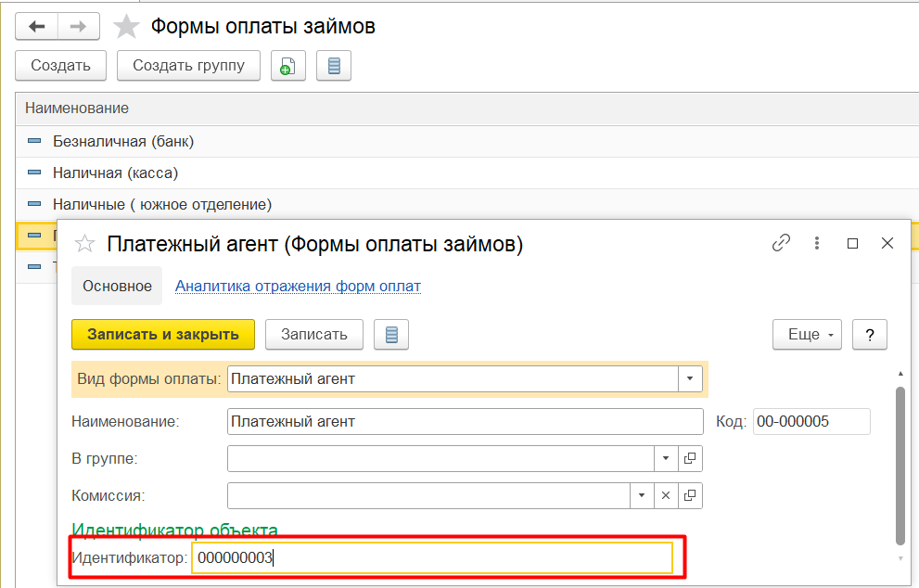Open the list report icon in top toolbar
This screenshot has width=919, height=588.
pyautogui.click(x=334, y=65)
